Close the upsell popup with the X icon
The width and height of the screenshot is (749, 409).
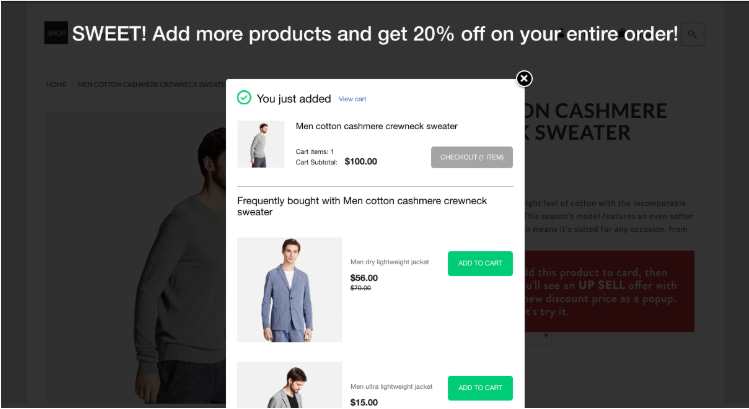tap(524, 78)
